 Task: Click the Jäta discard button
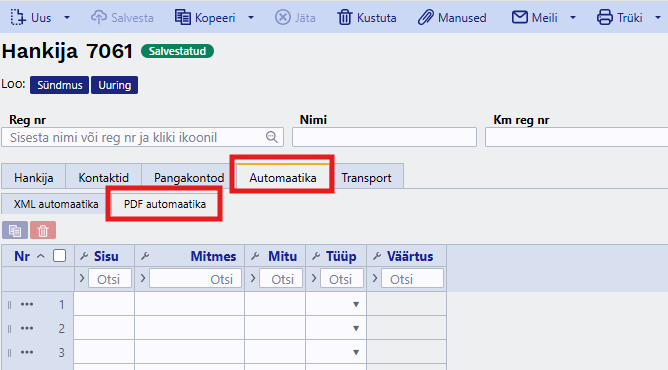coord(295,18)
